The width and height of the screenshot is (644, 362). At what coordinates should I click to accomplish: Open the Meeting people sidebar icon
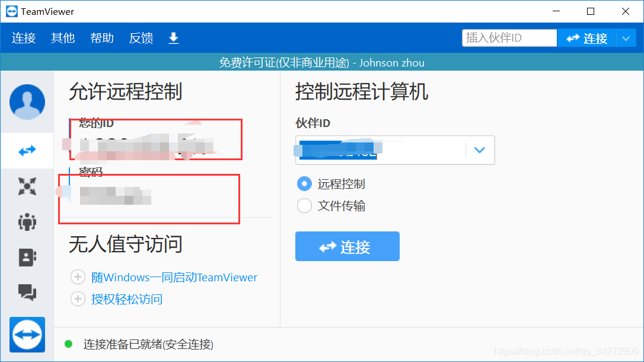[27, 222]
